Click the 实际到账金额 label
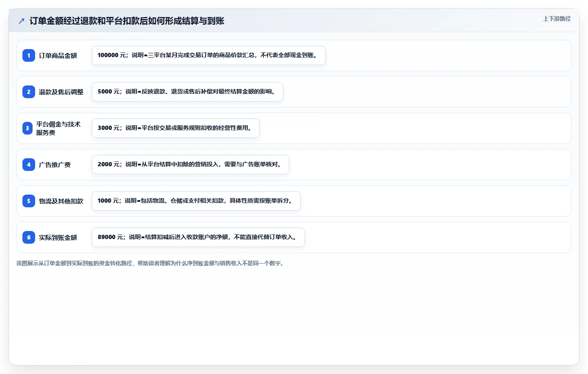Screen dimensions: 588x374 pyautogui.click(x=58, y=237)
